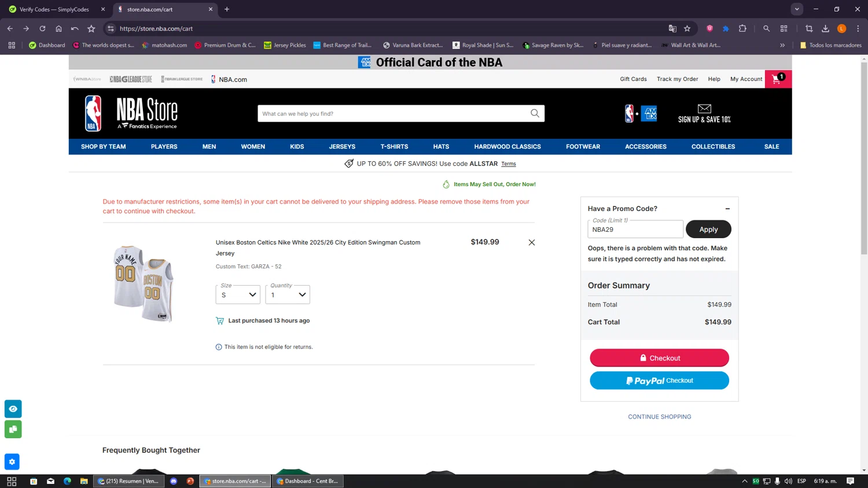Apply the promo code
Image resolution: width=868 pixels, height=488 pixels.
pos(708,230)
